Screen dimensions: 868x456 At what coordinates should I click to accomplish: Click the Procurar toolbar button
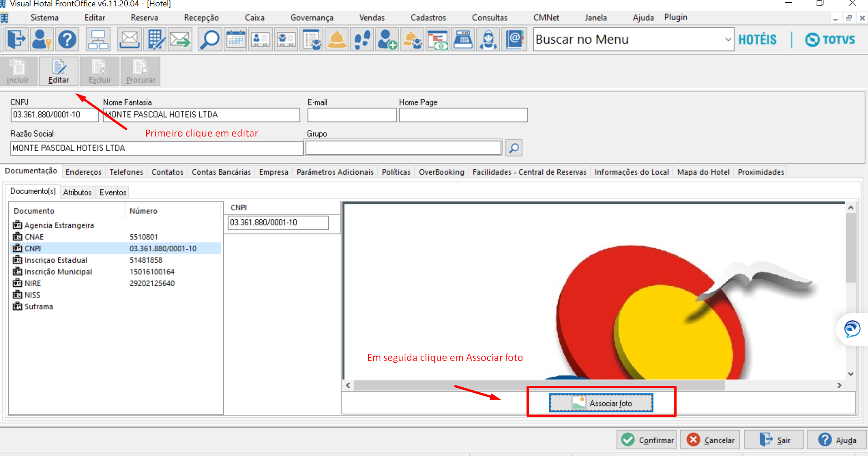140,71
